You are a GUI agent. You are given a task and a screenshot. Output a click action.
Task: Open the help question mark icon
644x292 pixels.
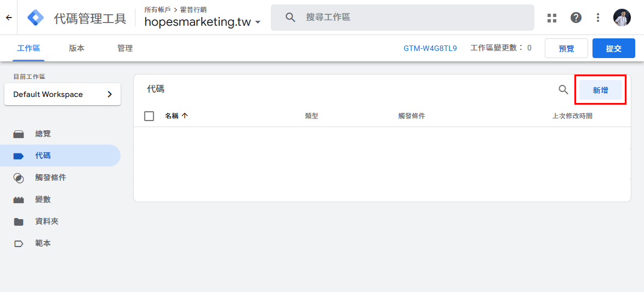(576, 18)
